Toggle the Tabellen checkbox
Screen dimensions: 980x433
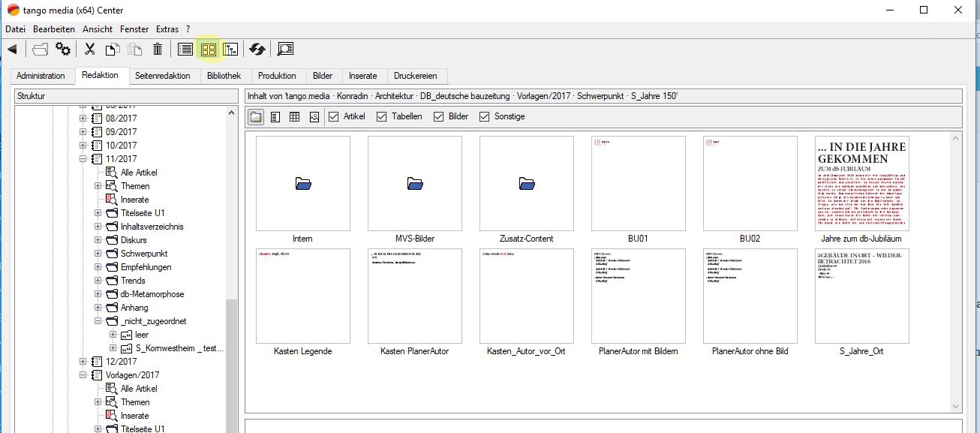point(381,116)
